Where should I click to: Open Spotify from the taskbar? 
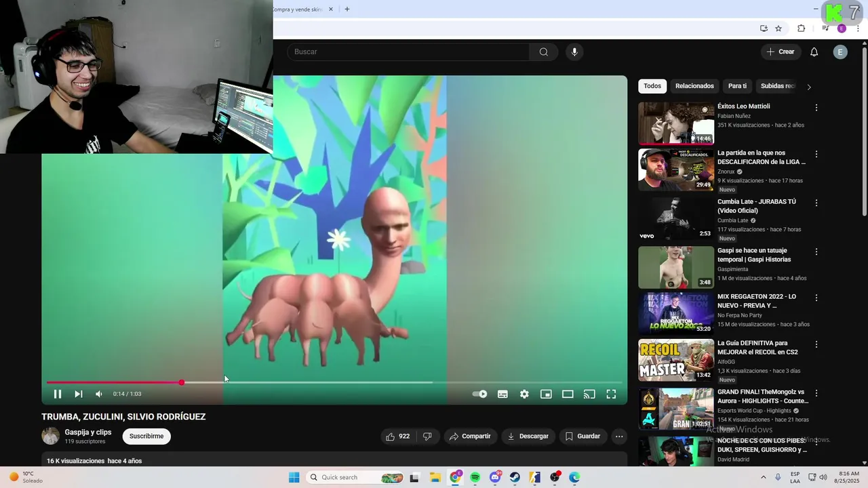coord(475,477)
